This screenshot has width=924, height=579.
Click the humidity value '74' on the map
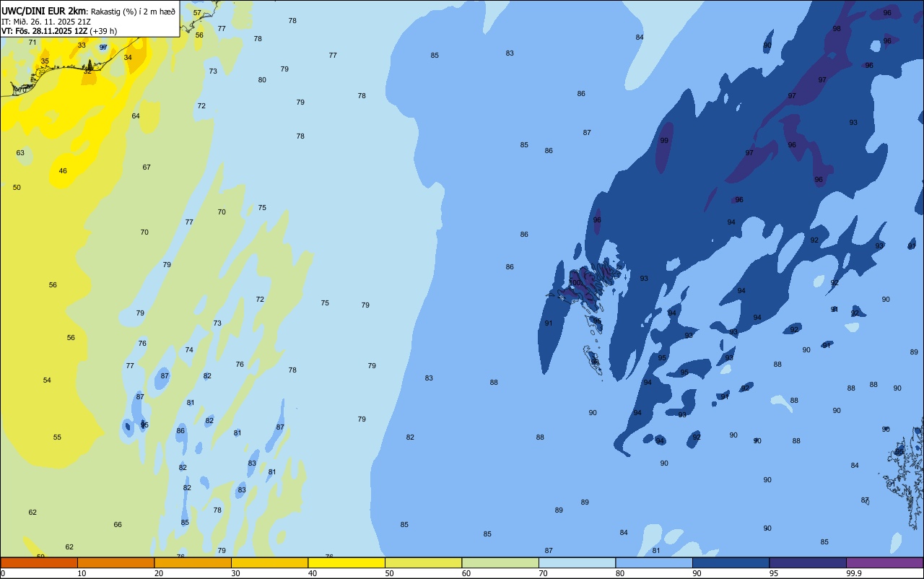189,350
